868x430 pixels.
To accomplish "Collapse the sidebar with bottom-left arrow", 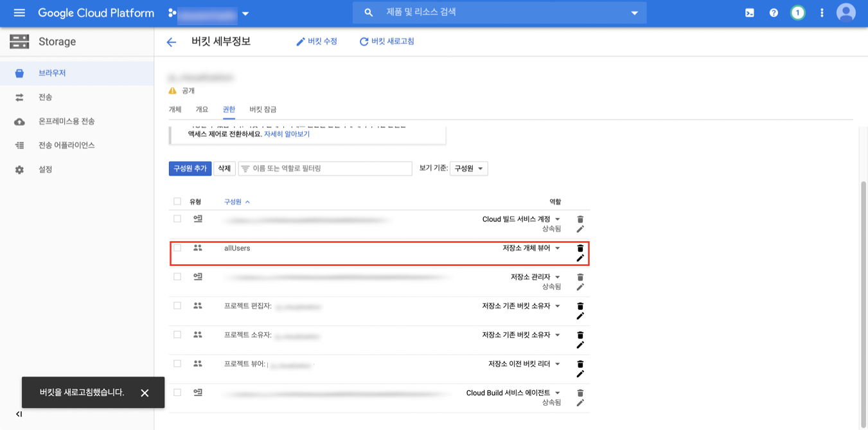I will coord(19,414).
